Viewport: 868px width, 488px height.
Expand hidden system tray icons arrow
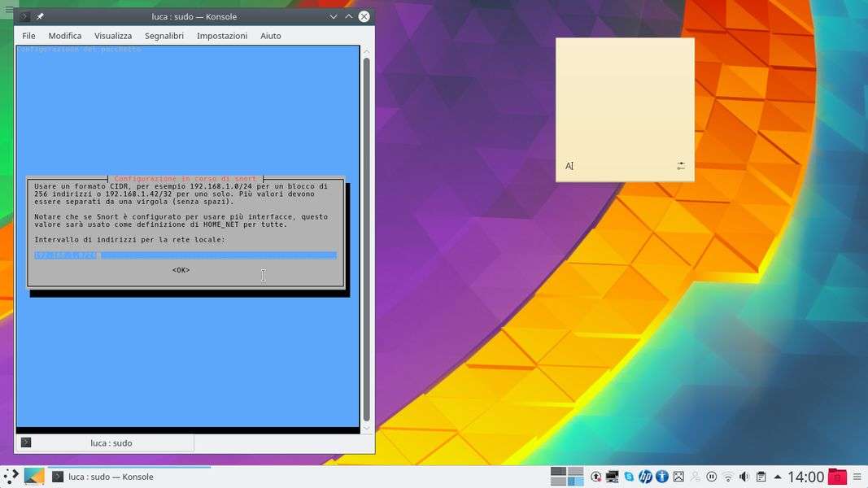778,477
